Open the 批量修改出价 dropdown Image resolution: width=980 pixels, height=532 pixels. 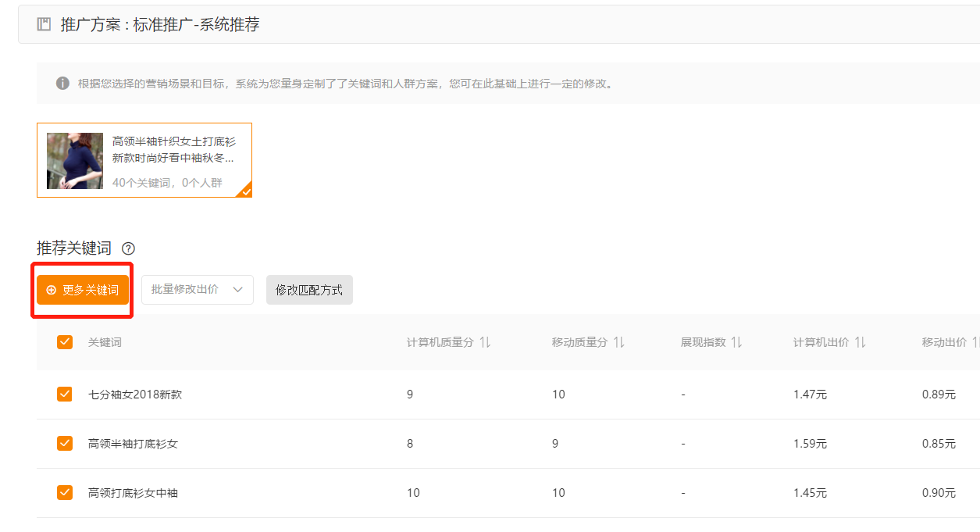click(x=198, y=290)
